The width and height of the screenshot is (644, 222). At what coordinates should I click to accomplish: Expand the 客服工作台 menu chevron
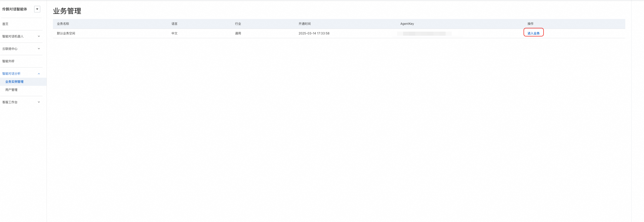point(39,102)
